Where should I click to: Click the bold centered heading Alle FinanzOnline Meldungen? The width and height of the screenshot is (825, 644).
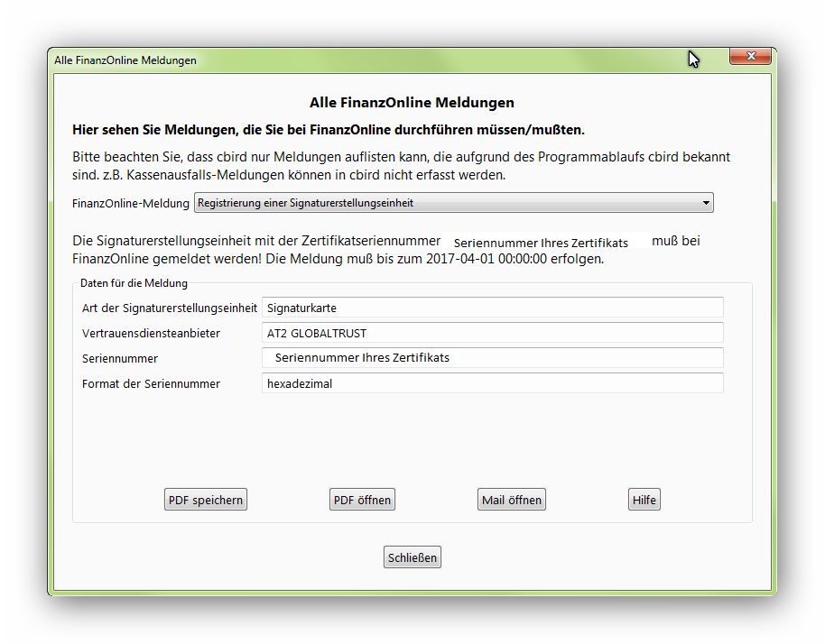(x=412, y=103)
